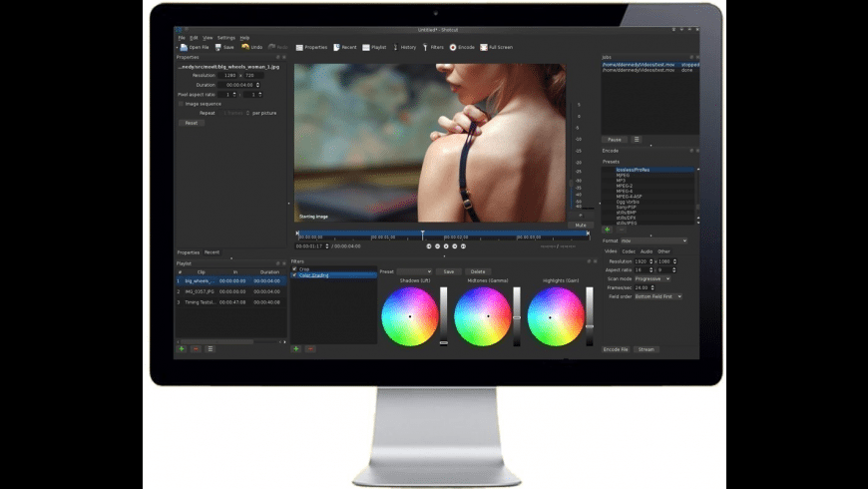Switch to Full Screen from the toolbar
The width and height of the screenshot is (868, 489).
click(x=496, y=48)
